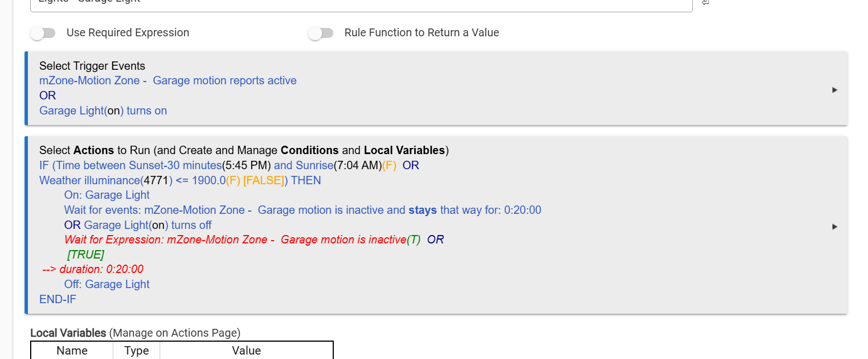
Task: Select the On: Garage Light action
Action: 107,195
